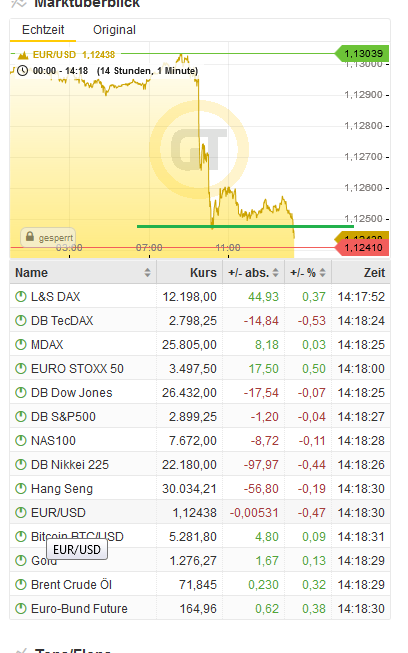Click power icon beside Brent Crude Öl
408x653 pixels.
pos(21,585)
